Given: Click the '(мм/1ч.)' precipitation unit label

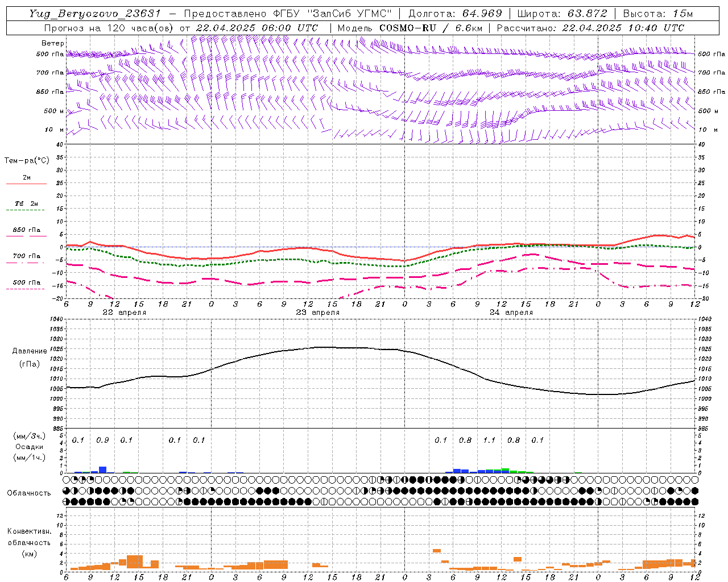Looking at the screenshot, I should point(29,458).
